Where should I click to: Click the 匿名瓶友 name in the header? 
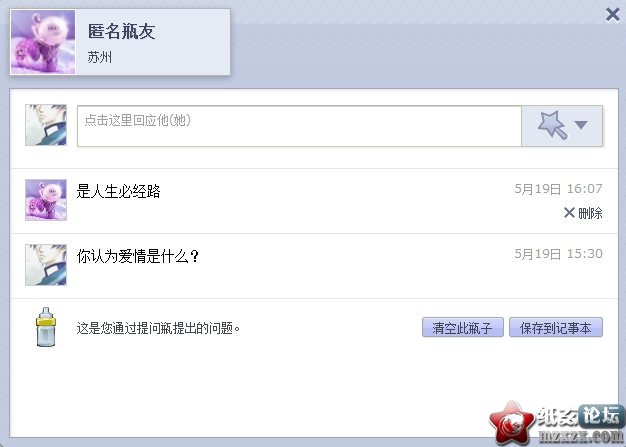[121, 32]
